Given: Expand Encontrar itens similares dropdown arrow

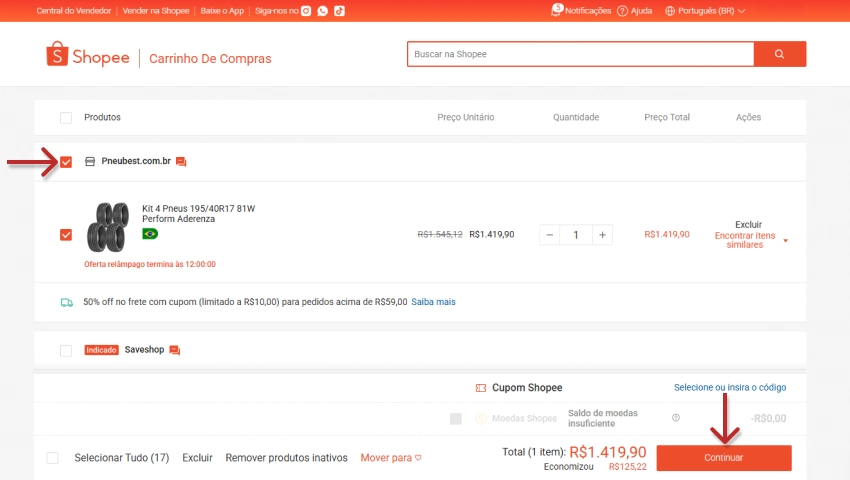Looking at the screenshot, I should (x=785, y=240).
